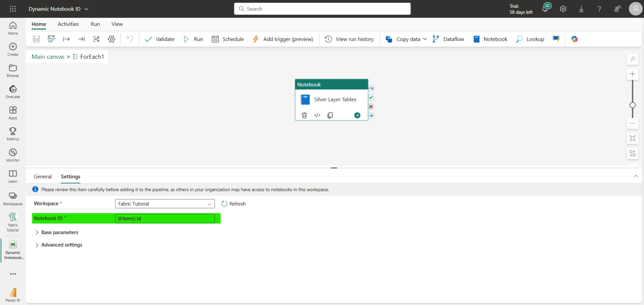Collapse the properties pane chevron
644x305 pixels.
coord(636,176)
